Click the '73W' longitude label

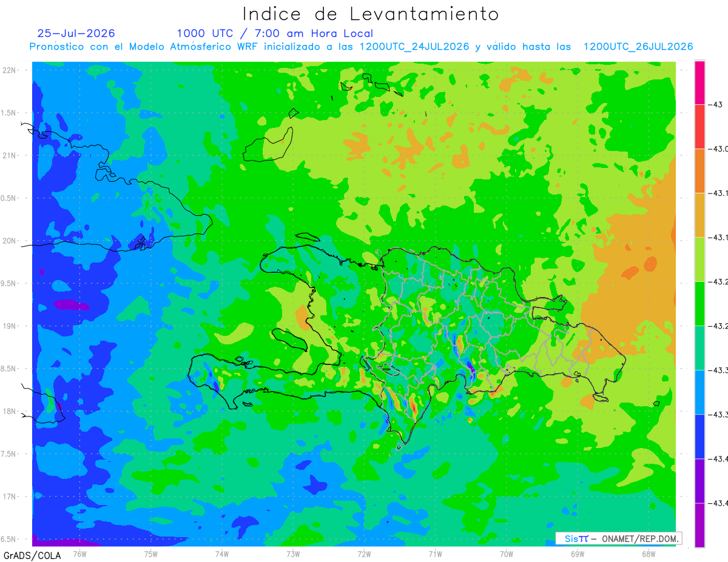click(x=292, y=554)
